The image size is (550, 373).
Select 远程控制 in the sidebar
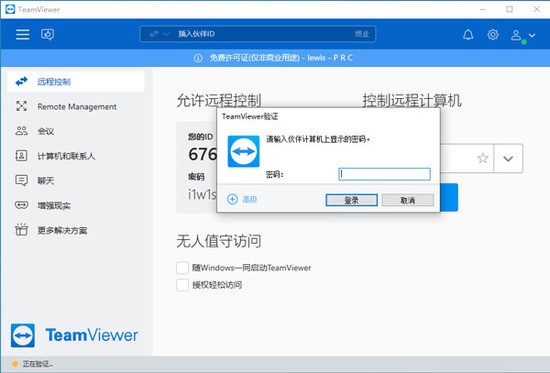[76, 81]
